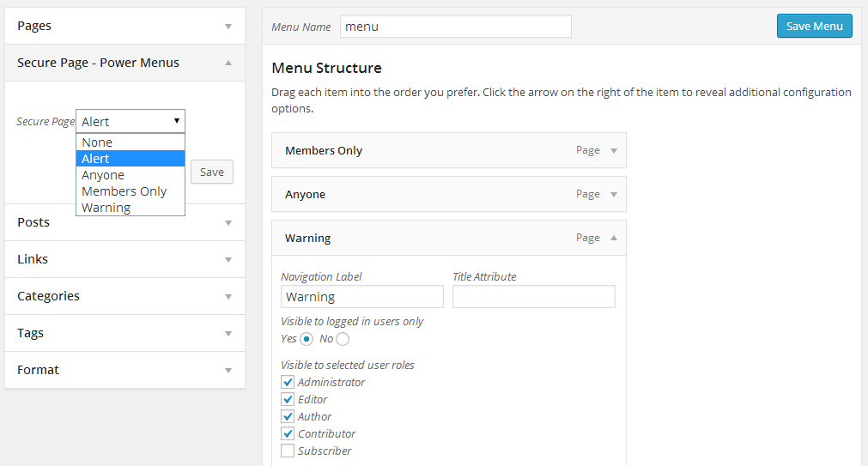
Task: Choose Anyone in the Secure Page list
Action: (131, 175)
